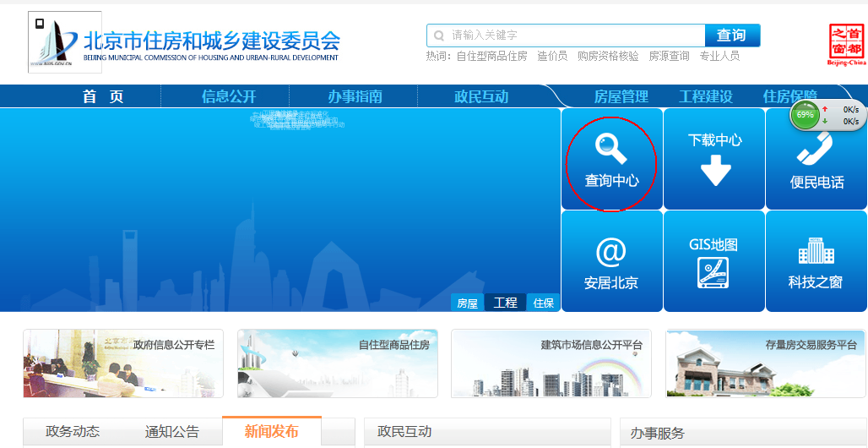Focus the 请输入关键字 search field
Image resolution: width=868 pixels, height=448 pixels.
click(x=566, y=36)
